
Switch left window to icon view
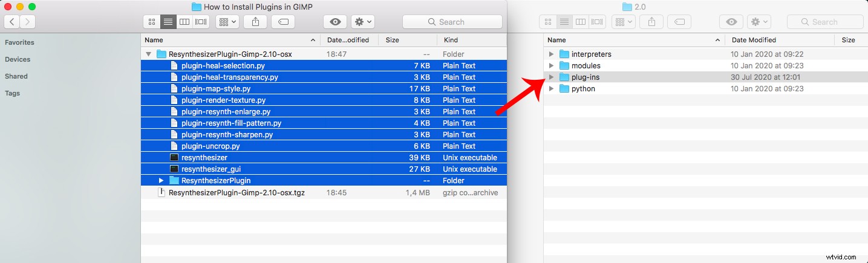(x=152, y=22)
